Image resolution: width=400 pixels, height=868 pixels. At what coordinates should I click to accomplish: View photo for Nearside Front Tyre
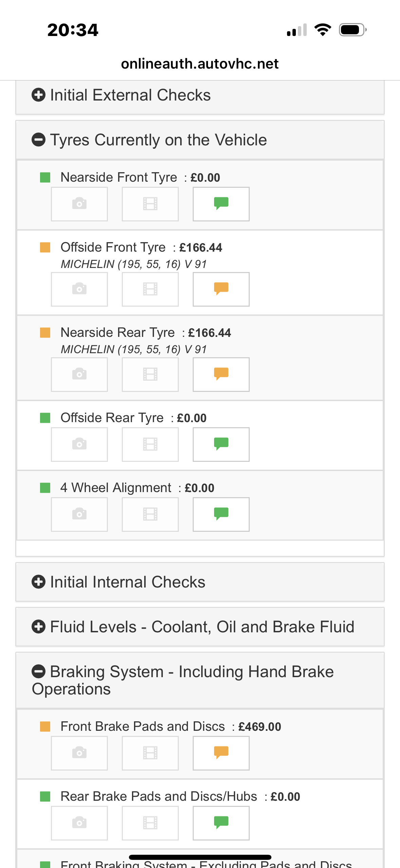click(x=79, y=204)
